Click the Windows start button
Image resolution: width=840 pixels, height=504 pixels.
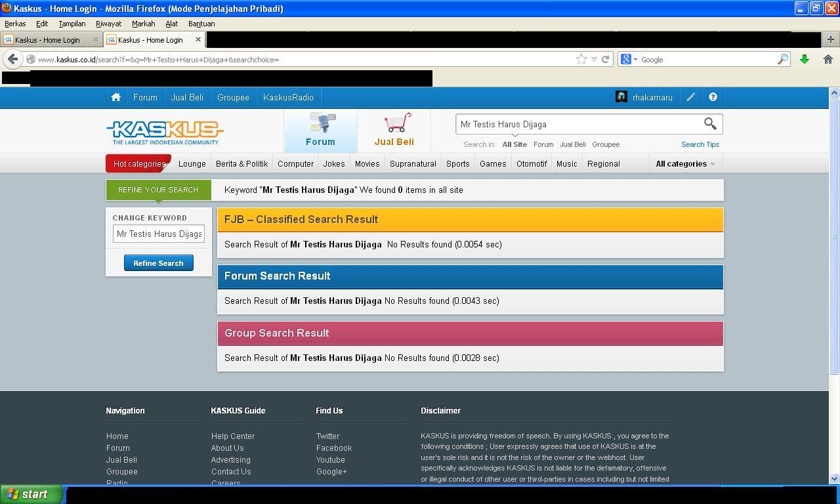31,494
